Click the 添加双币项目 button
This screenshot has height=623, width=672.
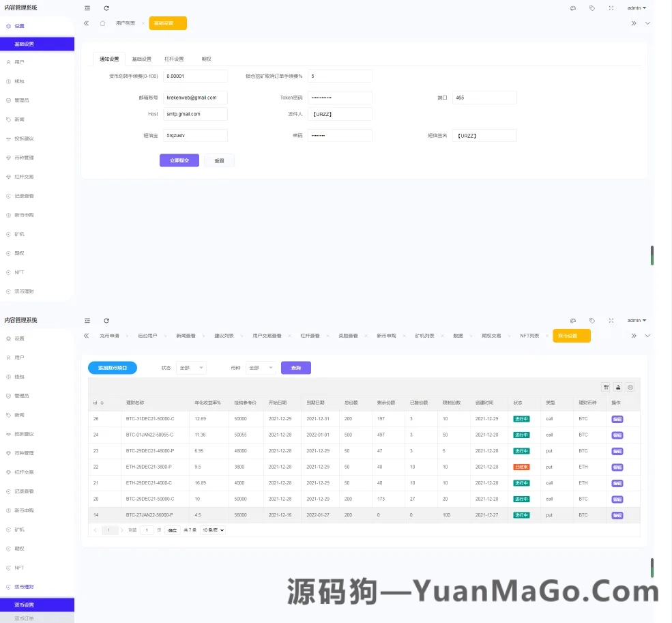111,367
